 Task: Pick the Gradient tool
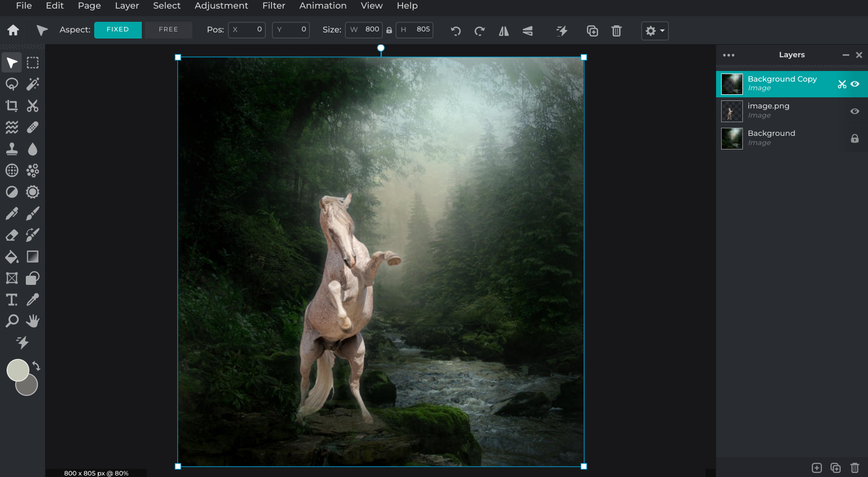(x=32, y=256)
